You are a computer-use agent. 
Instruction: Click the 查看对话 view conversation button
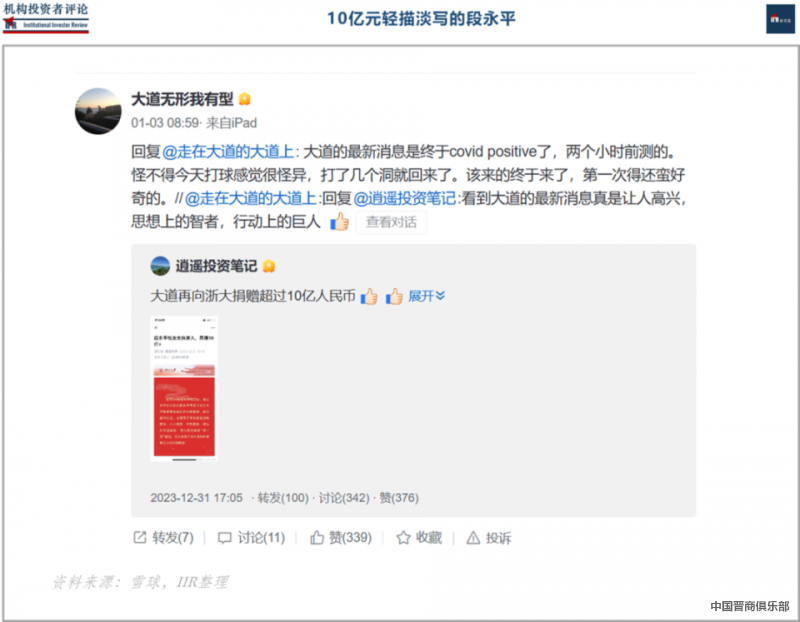coord(391,222)
